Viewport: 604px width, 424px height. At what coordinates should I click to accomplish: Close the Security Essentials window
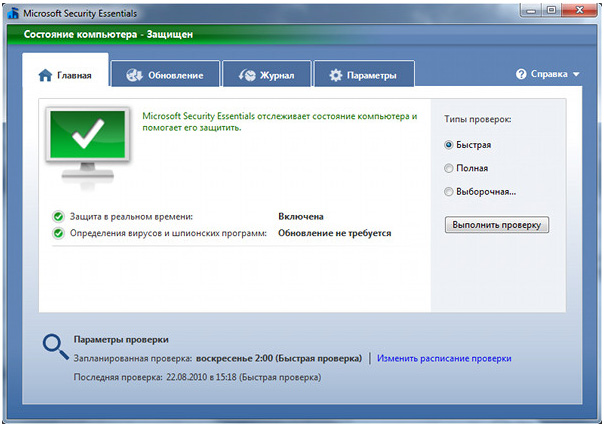(579, 11)
